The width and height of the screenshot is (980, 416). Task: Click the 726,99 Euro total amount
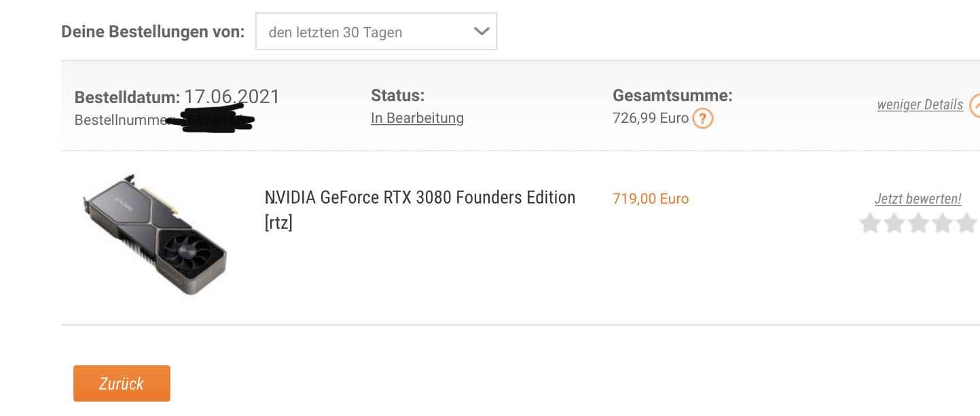(x=650, y=118)
